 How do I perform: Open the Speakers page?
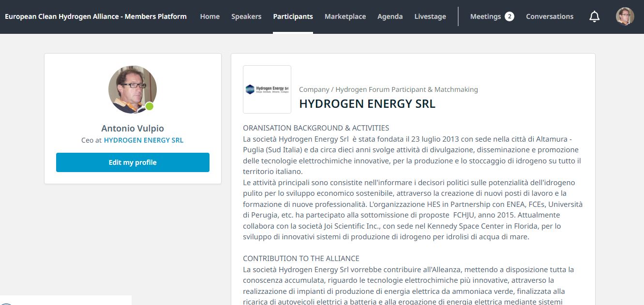tap(246, 16)
